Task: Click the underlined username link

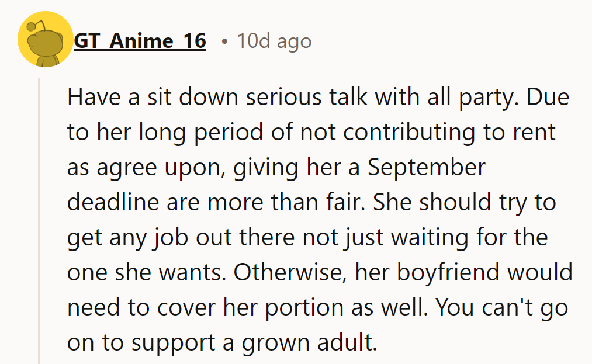Action: pos(140,40)
